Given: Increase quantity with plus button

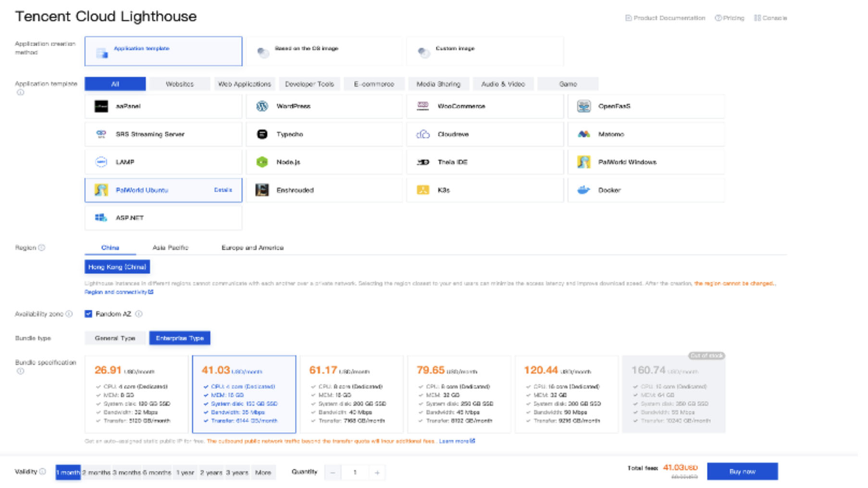Looking at the screenshot, I should pyautogui.click(x=377, y=472).
